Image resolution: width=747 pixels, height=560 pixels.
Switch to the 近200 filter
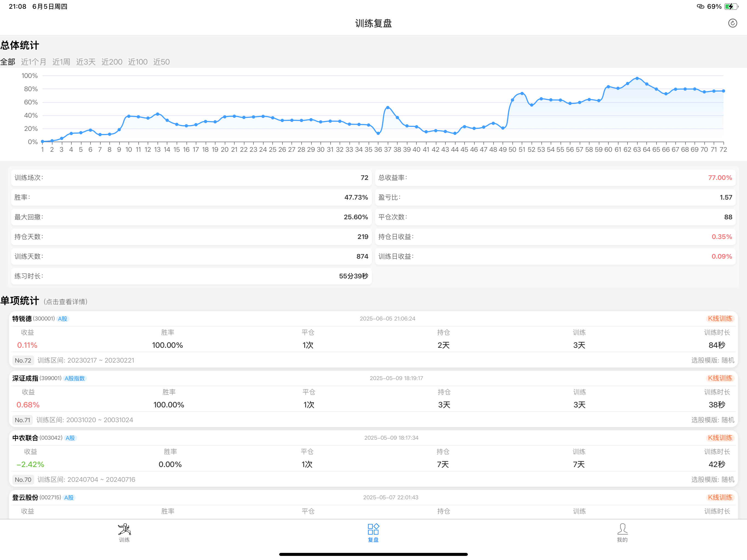(x=112, y=62)
